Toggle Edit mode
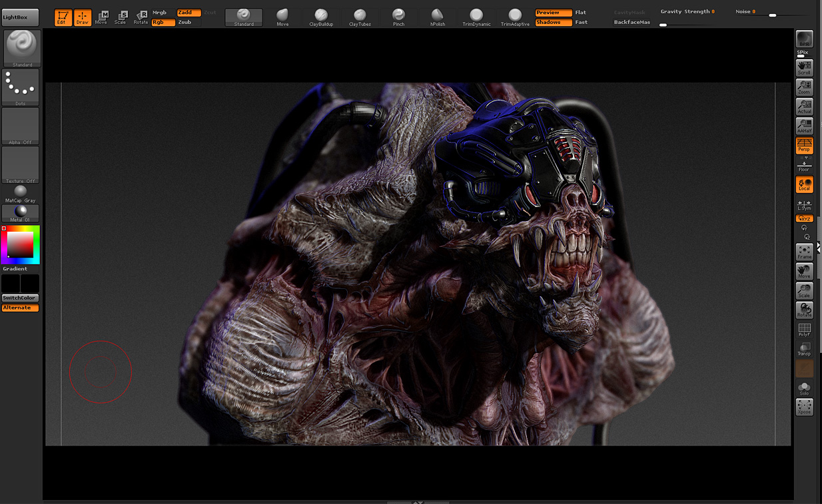 [63, 17]
